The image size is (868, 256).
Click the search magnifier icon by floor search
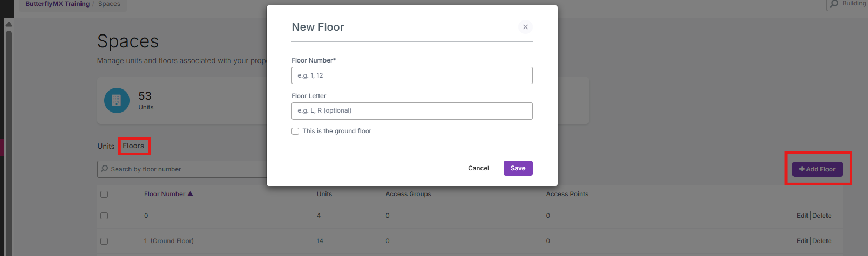(105, 169)
